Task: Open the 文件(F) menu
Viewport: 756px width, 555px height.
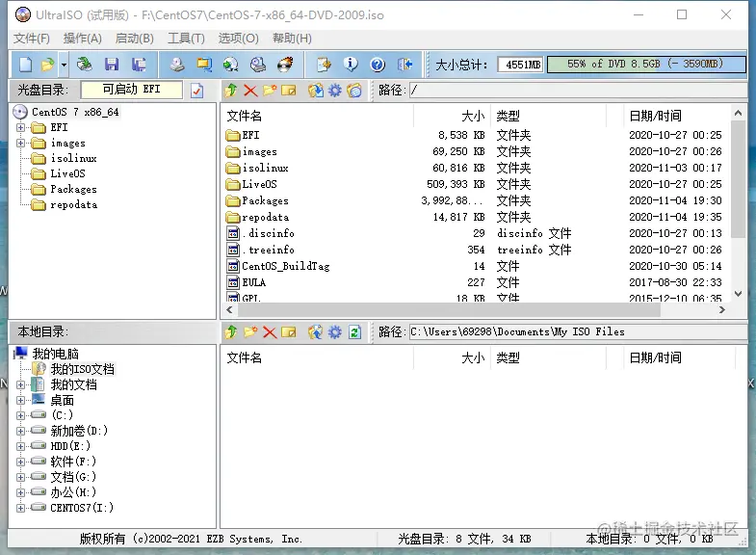Action: (x=32, y=39)
